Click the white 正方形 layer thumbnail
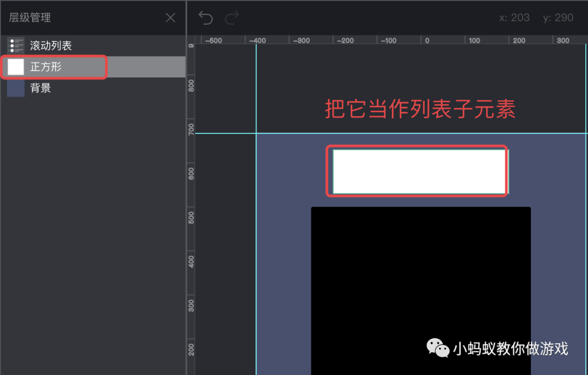 tap(15, 66)
